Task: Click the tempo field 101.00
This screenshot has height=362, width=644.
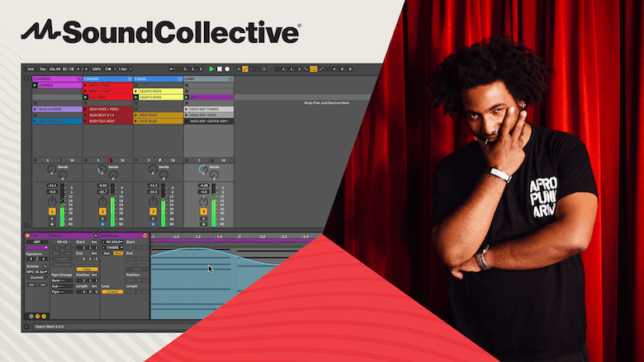Action: click(55, 69)
